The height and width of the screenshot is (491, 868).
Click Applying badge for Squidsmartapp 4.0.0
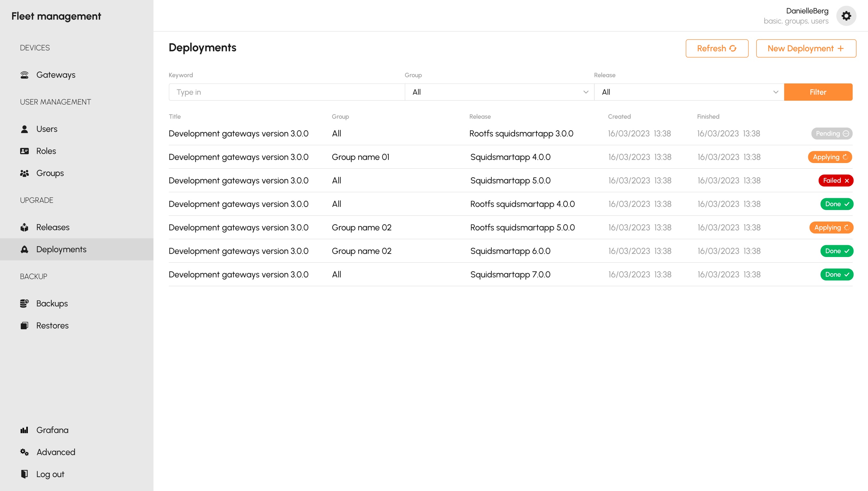tap(830, 157)
